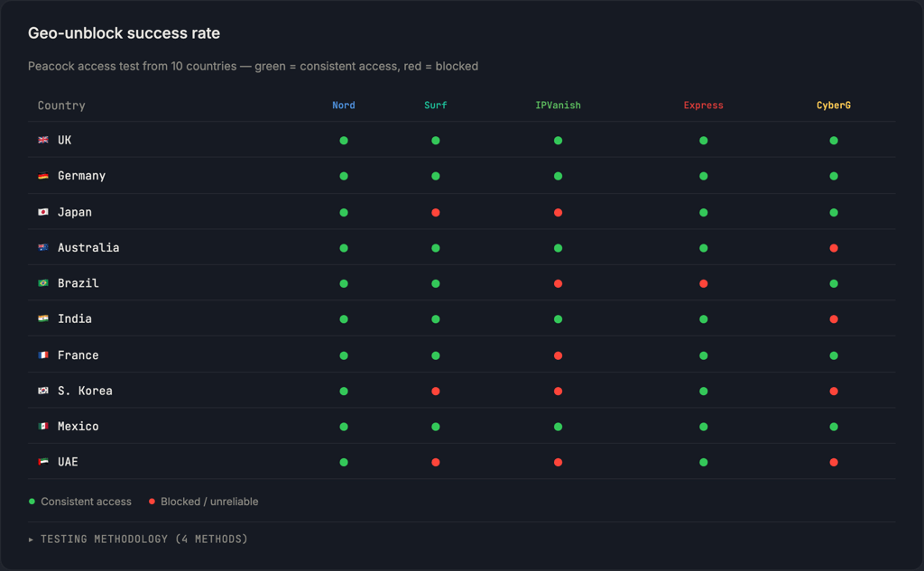924x571 pixels.
Task: Click the green CyberG dot for Mexico
Action: coord(834,427)
